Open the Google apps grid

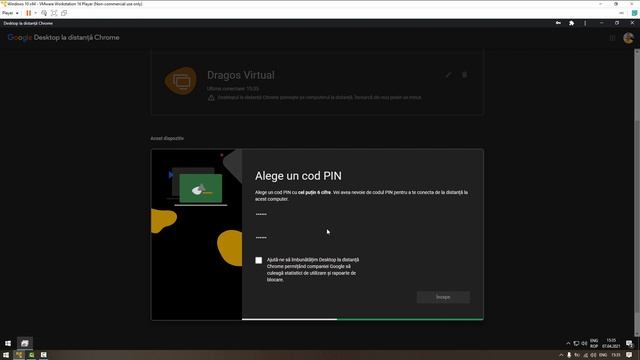(612, 38)
